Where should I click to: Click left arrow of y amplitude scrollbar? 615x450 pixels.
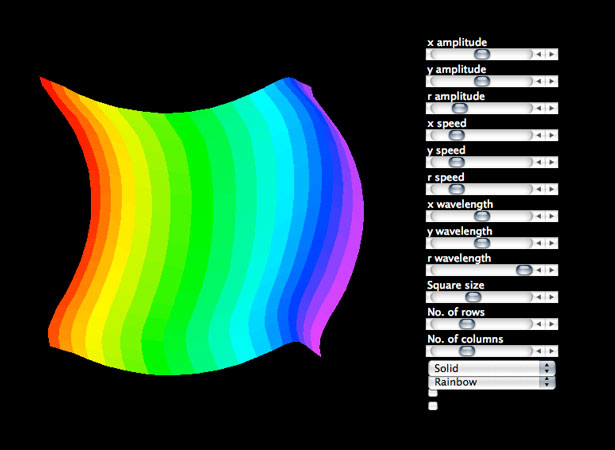(539, 81)
